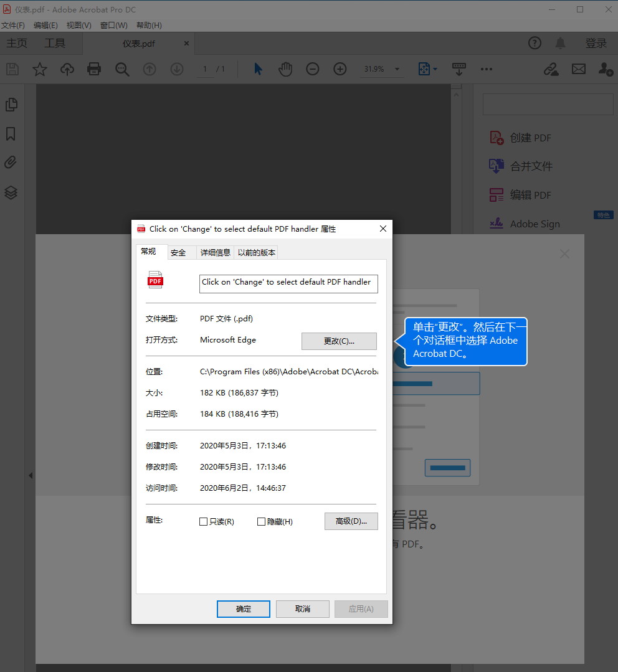Open the layers panel icon
Image resolution: width=618 pixels, height=672 pixels.
tap(11, 193)
